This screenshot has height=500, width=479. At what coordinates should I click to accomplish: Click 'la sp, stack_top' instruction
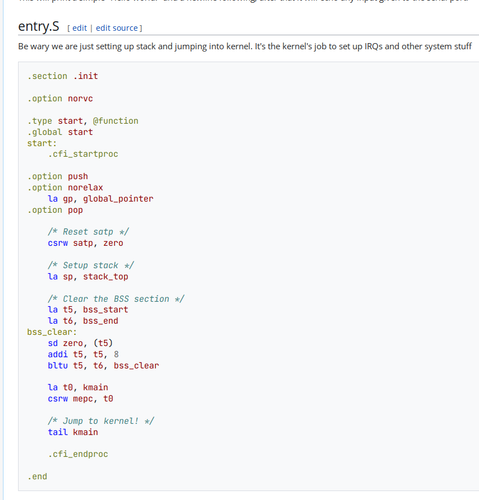point(88,277)
